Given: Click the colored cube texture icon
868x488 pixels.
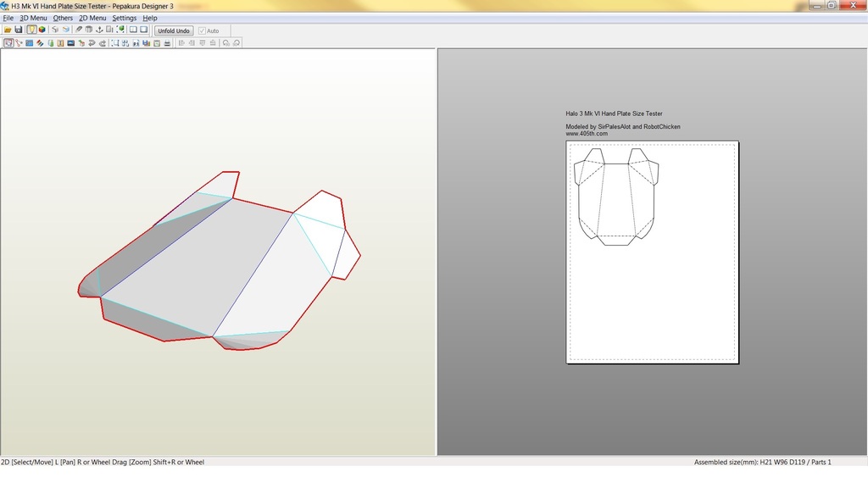Looking at the screenshot, I should pos(42,30).
